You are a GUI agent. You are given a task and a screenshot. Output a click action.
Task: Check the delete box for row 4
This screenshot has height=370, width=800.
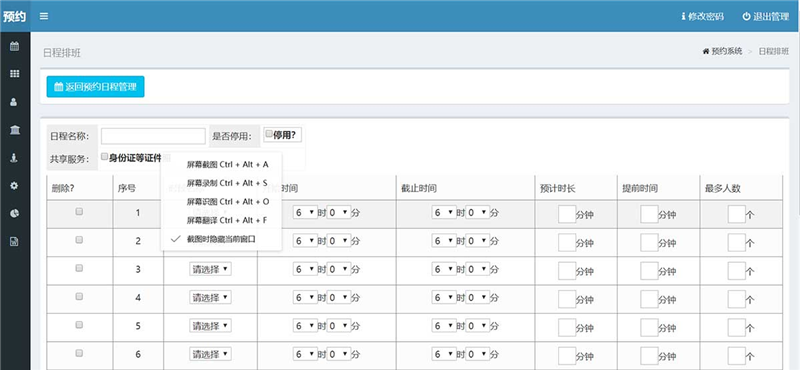(x=79, y=296)
